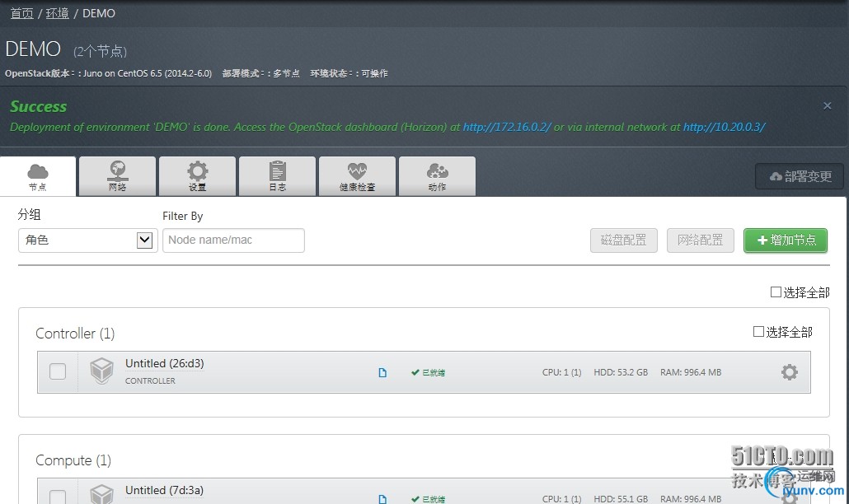Click the Controller (1) group heading
The image size is (849, 504).
(75, 333)
